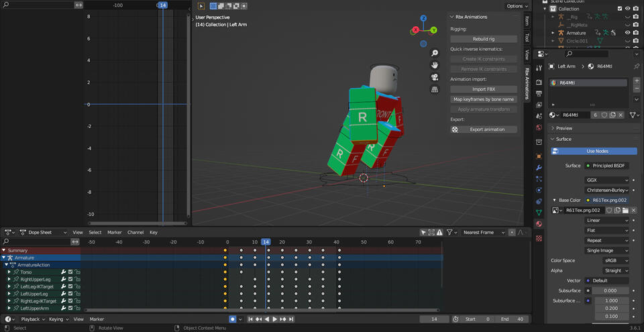The width and height of the screenshot is (644, 332).
Task: Click the Rebuild rig button
Action: 483,39
